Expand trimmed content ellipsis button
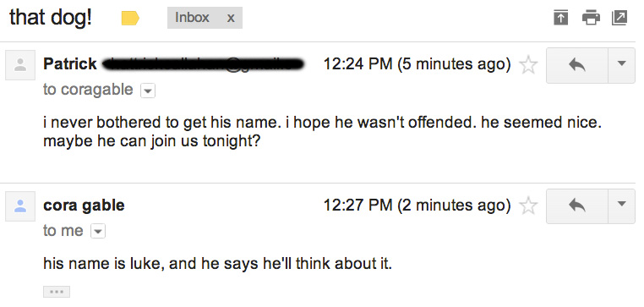644x307 pixels. pyautogui.click(x=57, y=292)
